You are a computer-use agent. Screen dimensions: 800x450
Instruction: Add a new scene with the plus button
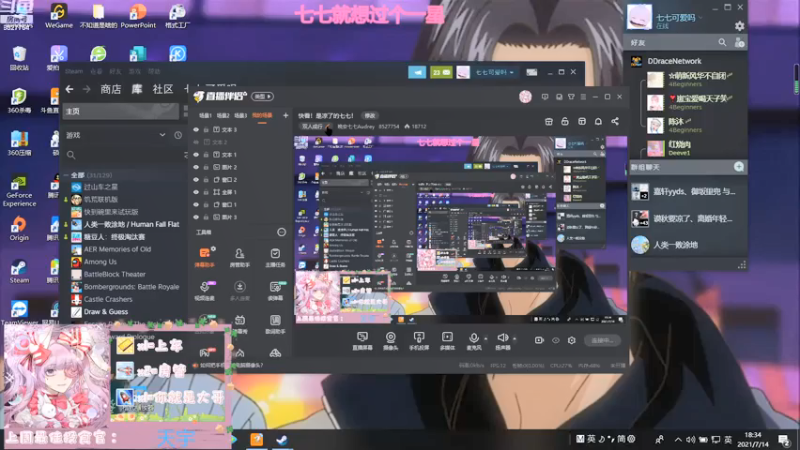[x=285, y=116]
